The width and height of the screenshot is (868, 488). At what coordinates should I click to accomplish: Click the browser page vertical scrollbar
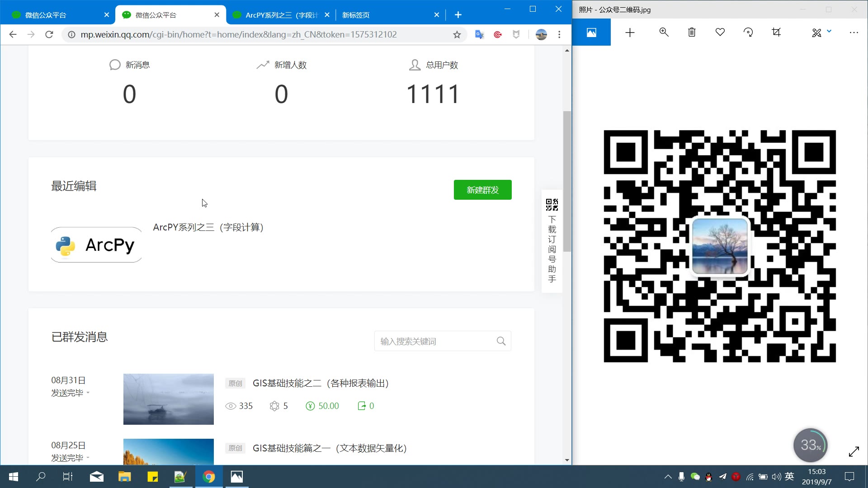point(567,181)
